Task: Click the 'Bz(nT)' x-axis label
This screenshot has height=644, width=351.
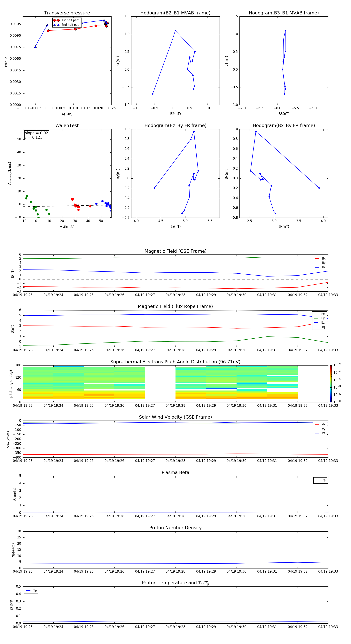Action: [x=175, y=227]
